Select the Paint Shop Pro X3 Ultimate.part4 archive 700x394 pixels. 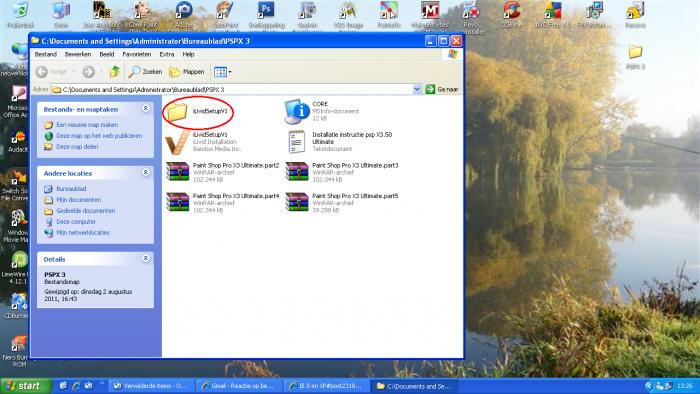(x=222, y=203)
